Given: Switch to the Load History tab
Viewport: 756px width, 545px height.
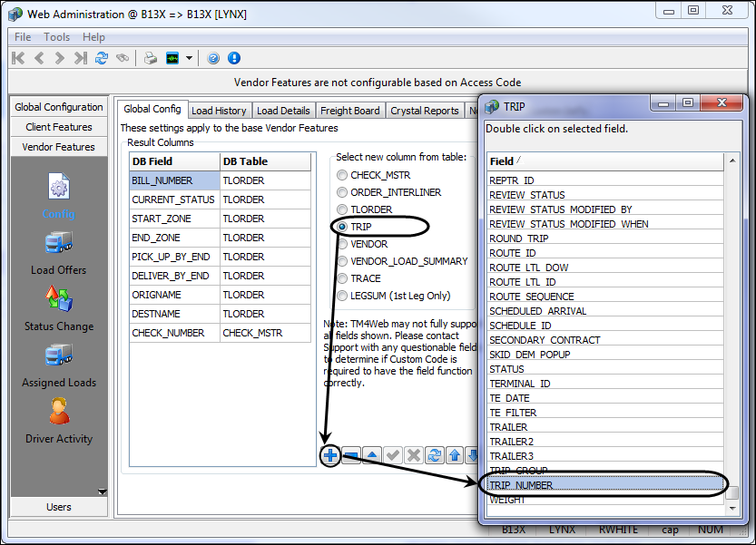Looking at the screenshot, I should point(219,111).
